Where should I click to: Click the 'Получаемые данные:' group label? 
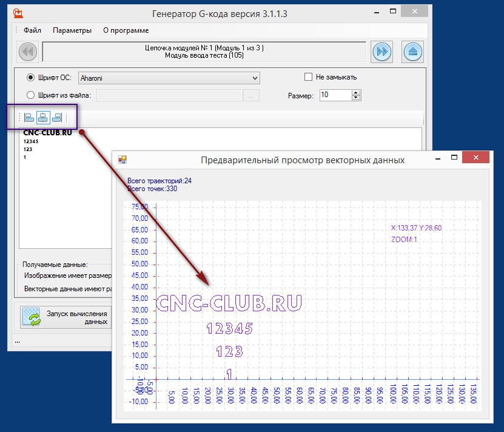click(x=55, y=265)
